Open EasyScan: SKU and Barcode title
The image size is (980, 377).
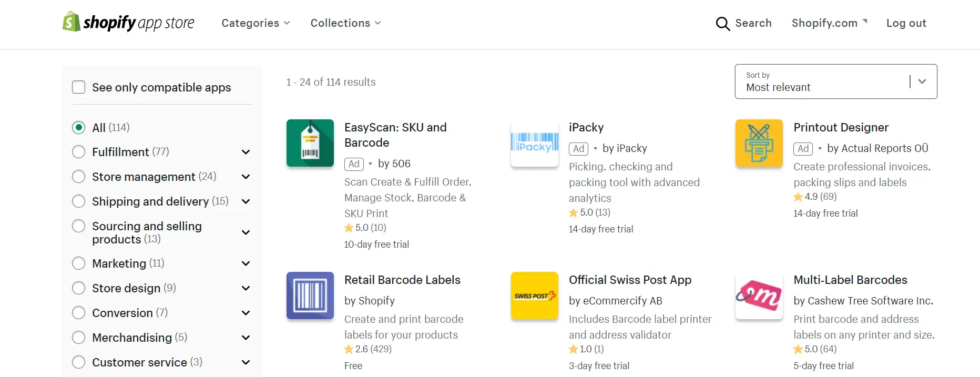pyautogui.click(x=395, y=135)
